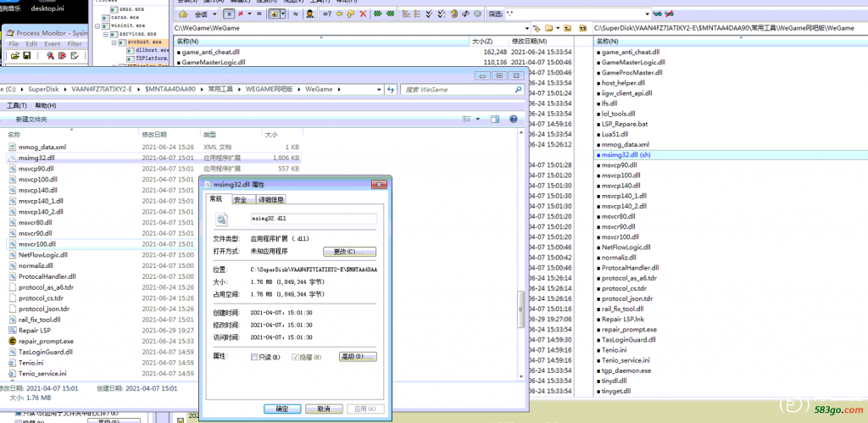This screenshot has width=868, height=423.
Task: Click the referee rules icon in toolbar
Action: pos(310,14)
